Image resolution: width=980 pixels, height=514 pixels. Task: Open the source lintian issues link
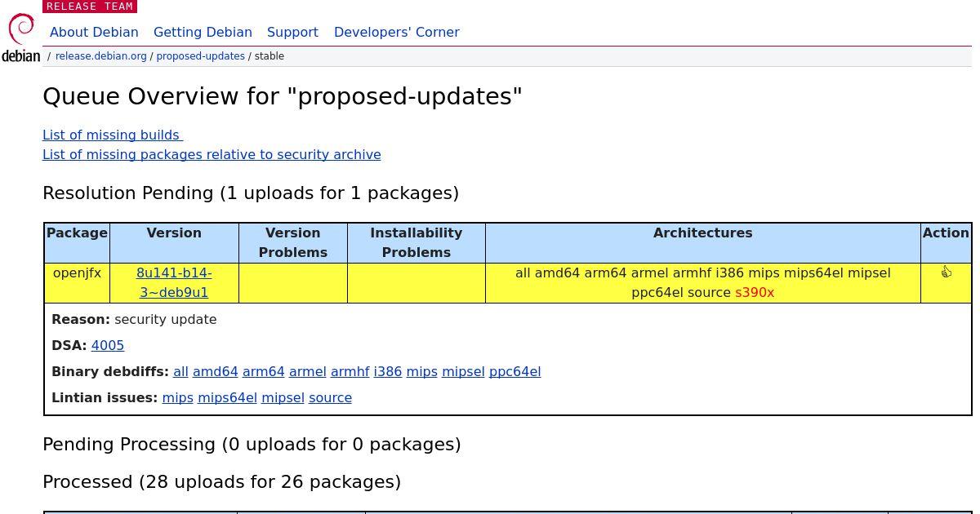click(330, 397)
